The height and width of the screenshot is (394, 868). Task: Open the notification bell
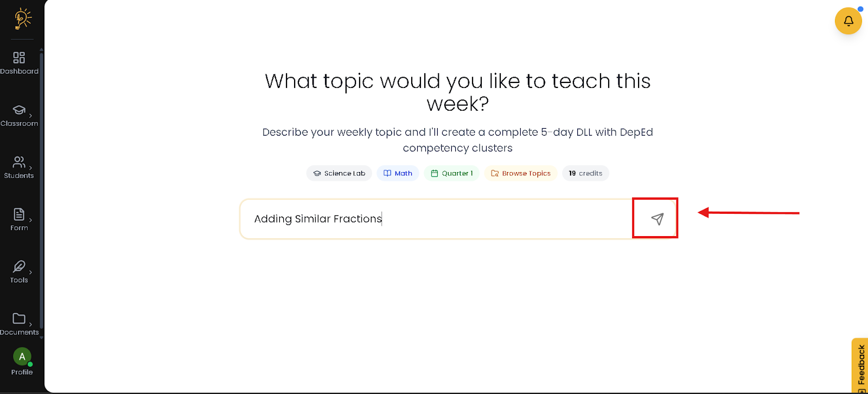point(848,21)
